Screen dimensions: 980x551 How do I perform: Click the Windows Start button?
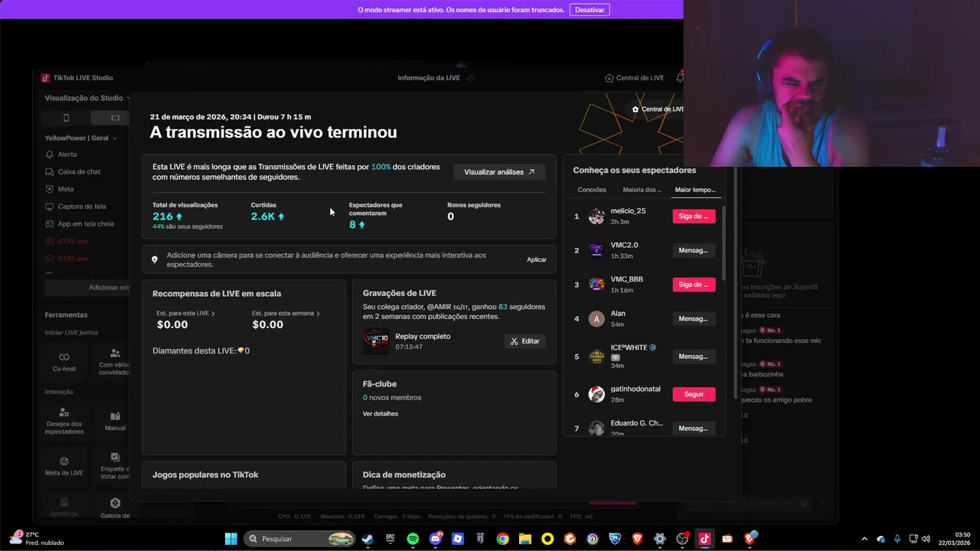[x=230, y=539]
